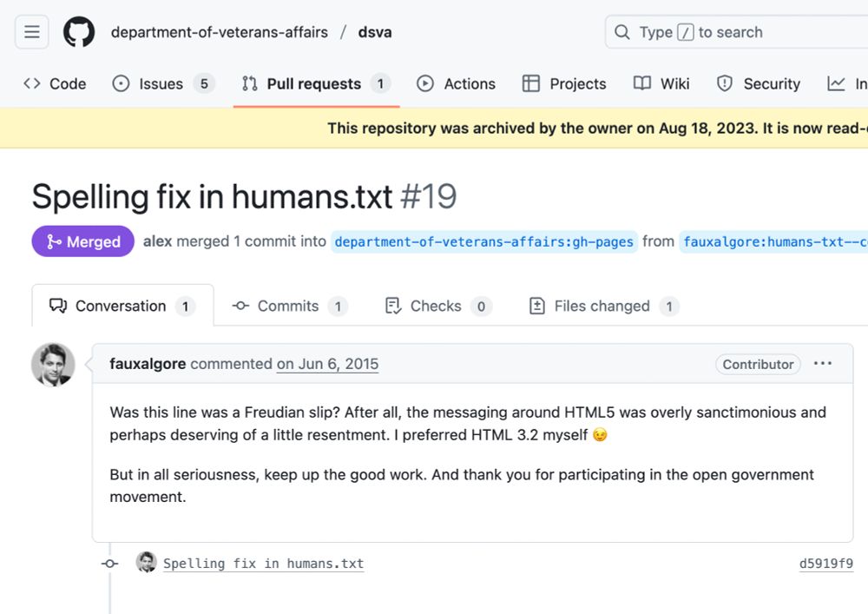Click the archived repository notice text

[x=597, y=128]
